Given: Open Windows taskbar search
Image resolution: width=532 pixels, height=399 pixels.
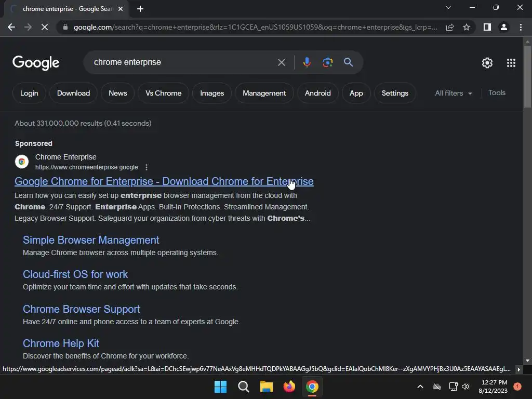Looking at the screenshot, I should [x=243, y=387].
